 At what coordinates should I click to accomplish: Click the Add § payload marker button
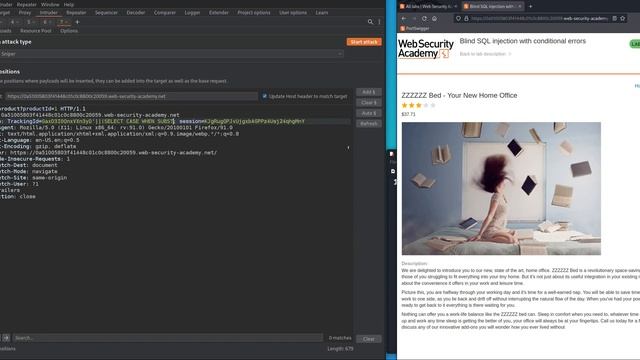369,92
